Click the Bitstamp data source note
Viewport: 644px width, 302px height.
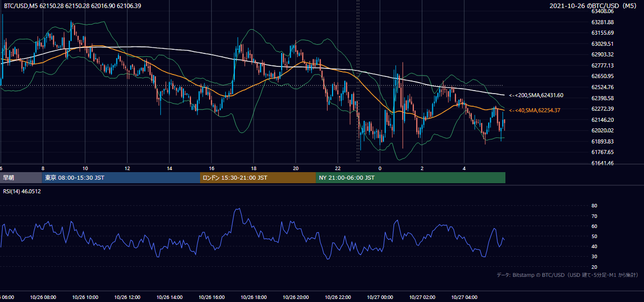click(567, 275)
